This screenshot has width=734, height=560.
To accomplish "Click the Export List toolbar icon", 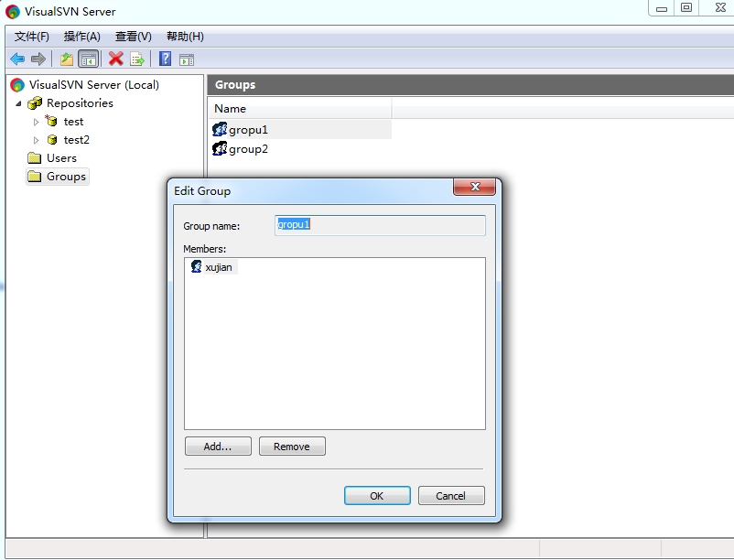I will coord(137,59).
